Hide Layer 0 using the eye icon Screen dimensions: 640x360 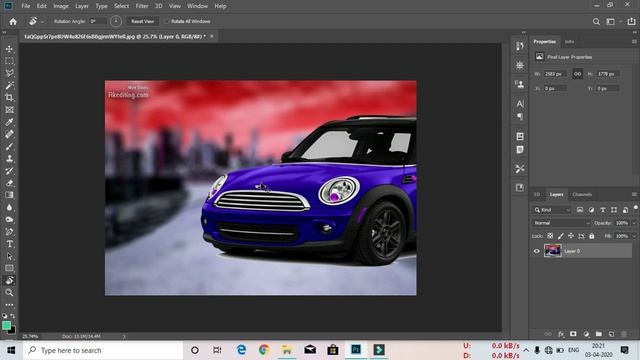536,251
